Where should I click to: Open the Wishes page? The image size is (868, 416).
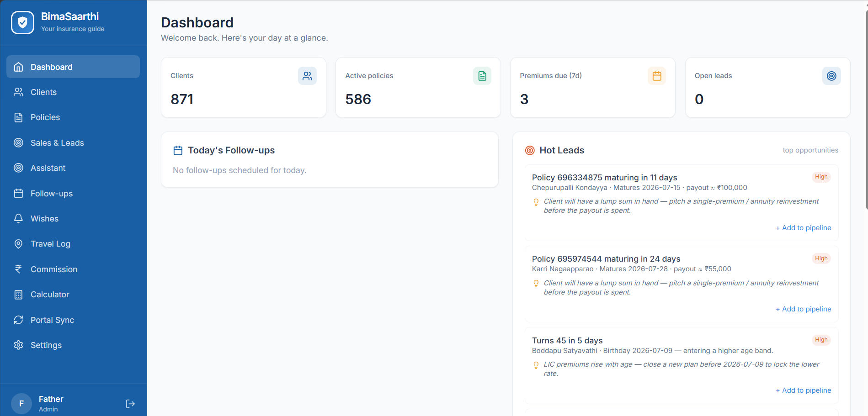click(73, 219)
